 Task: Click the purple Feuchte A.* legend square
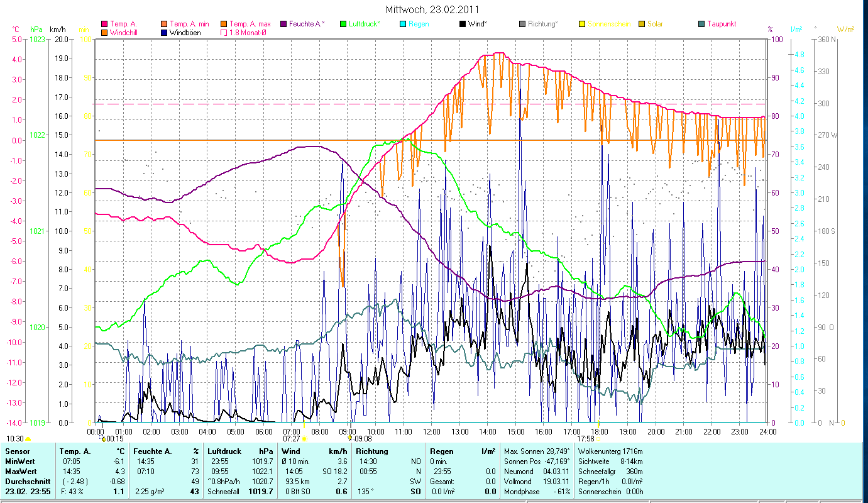283,24
